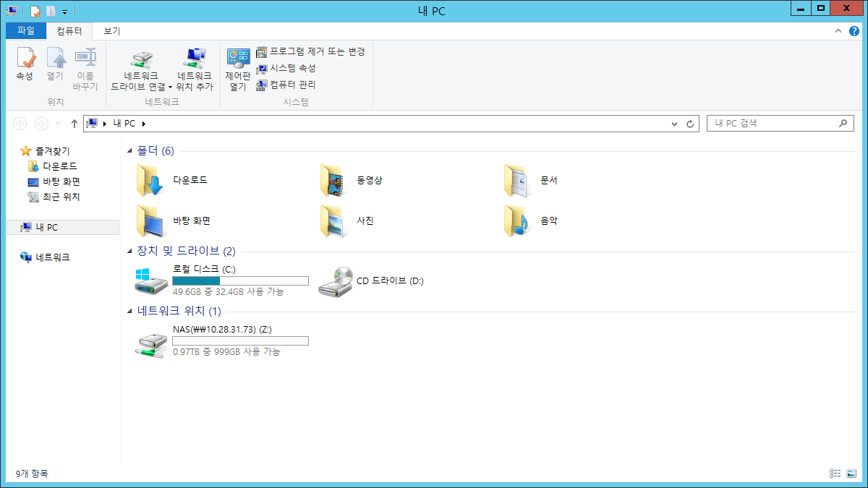Screen dimensions: 868x488
Task: Switch to large icons view in status bar
Action: (851, 474)
